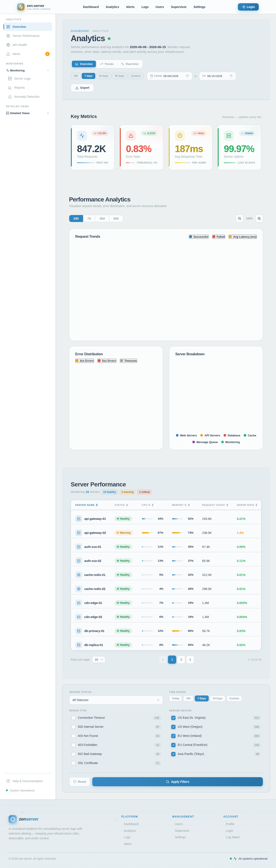Click the 2 warning status badge
The height and width of the screenshot is (868, 276).
127,492
